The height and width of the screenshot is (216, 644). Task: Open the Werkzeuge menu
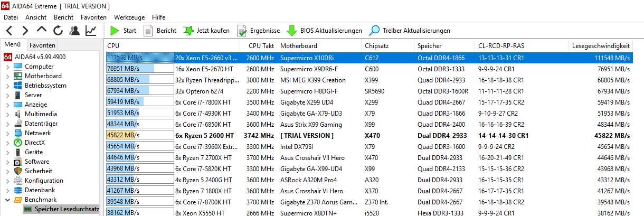pyautogui.click(x=129, y=17)
